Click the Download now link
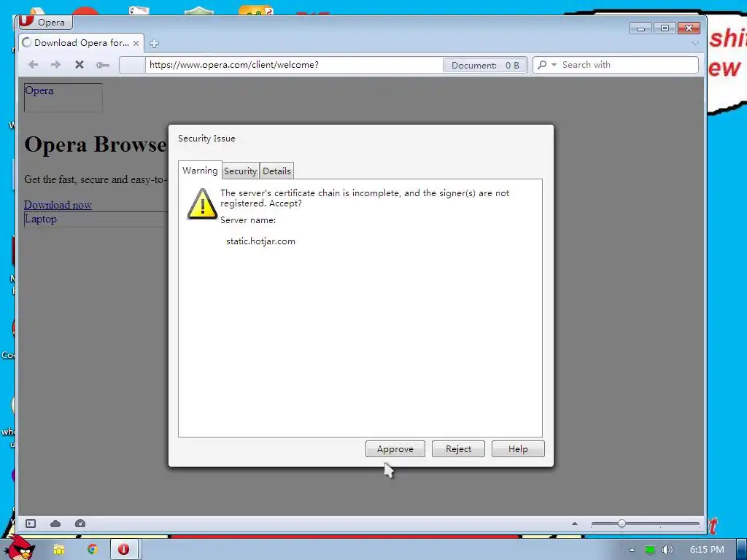747x560 pixels. (58, 205)
